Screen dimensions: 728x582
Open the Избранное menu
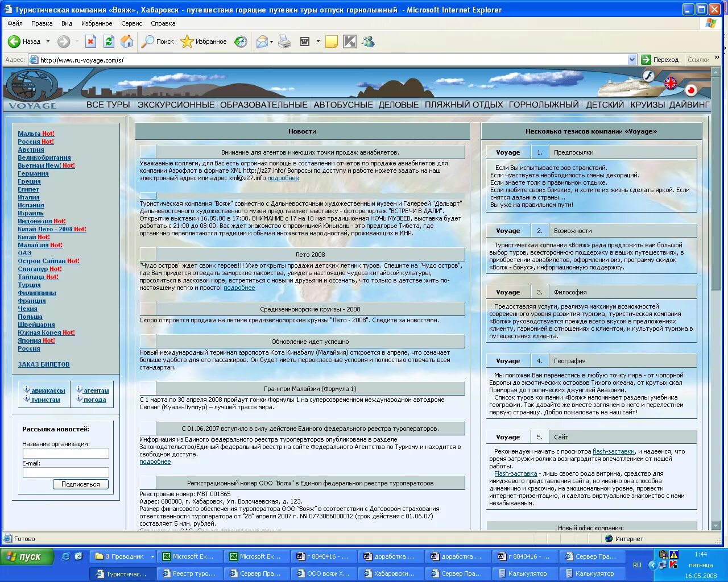[97, 23]
